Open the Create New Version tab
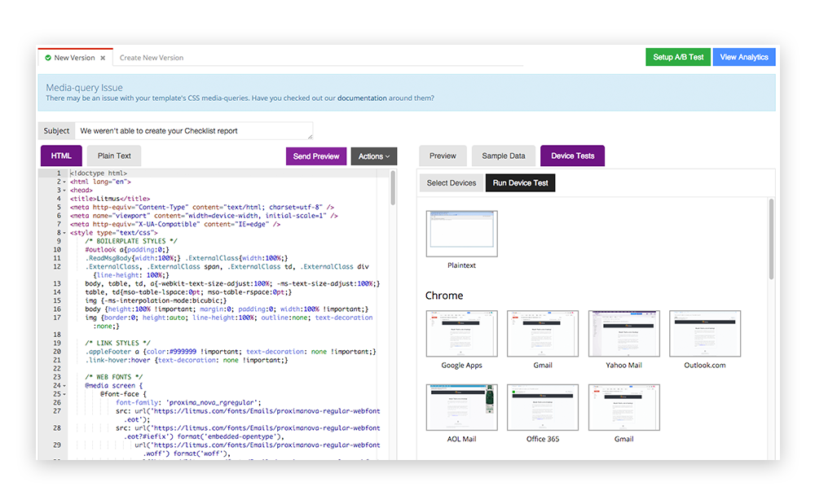Screen dimensions: 815x504 (152, 58)
